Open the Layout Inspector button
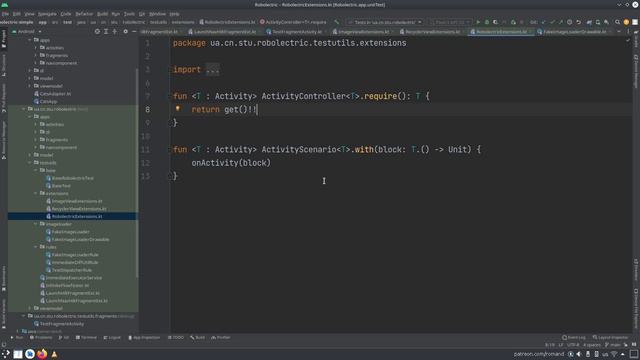Screen dimensions: 640x360 pos(610,338)
